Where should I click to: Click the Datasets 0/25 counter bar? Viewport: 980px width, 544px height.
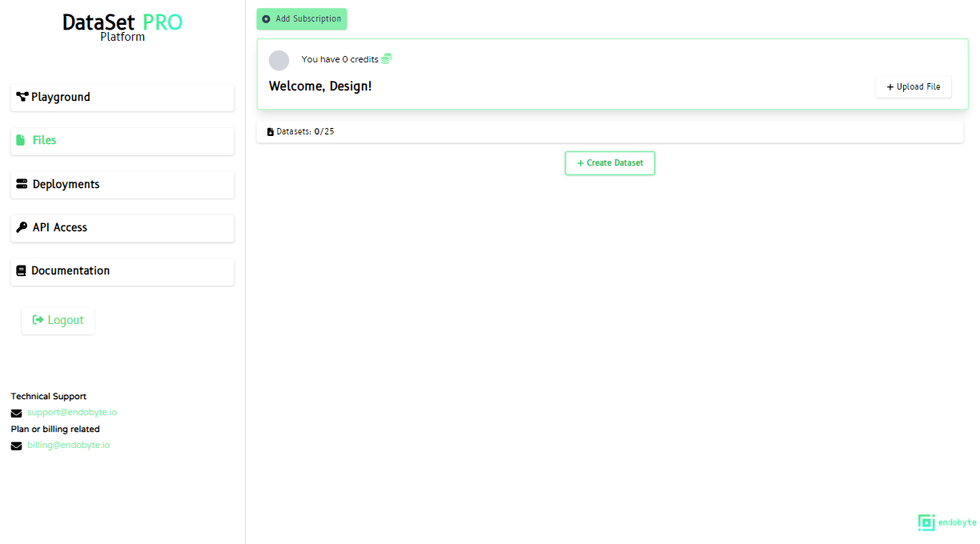point(609,132)
